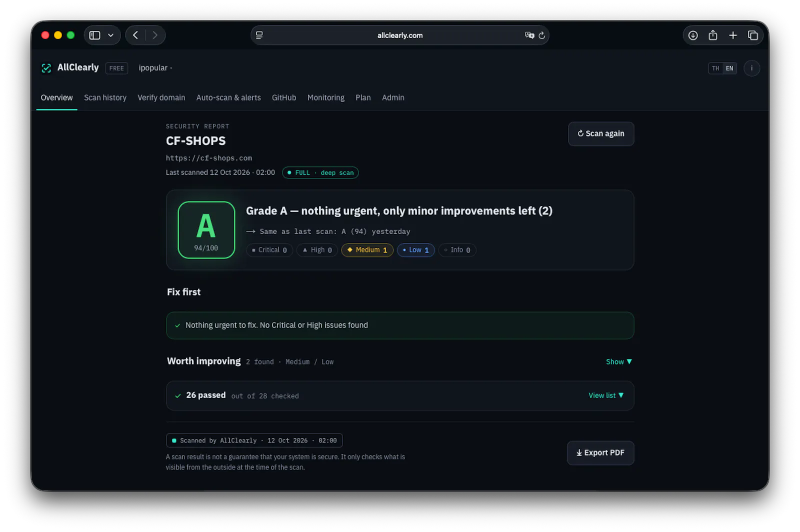800x532 pixels.
Task: Open the Admin tab
Action: click(393, 97)
